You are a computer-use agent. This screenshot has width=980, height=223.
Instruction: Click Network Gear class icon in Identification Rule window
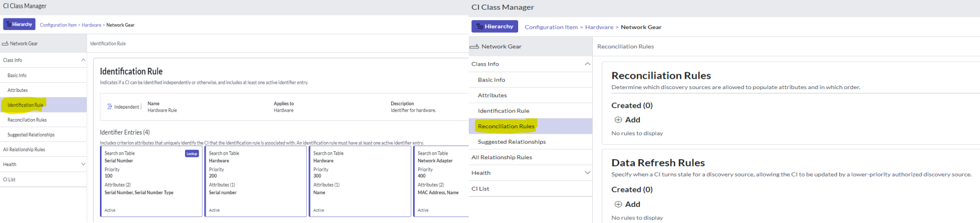click(5, 44)
